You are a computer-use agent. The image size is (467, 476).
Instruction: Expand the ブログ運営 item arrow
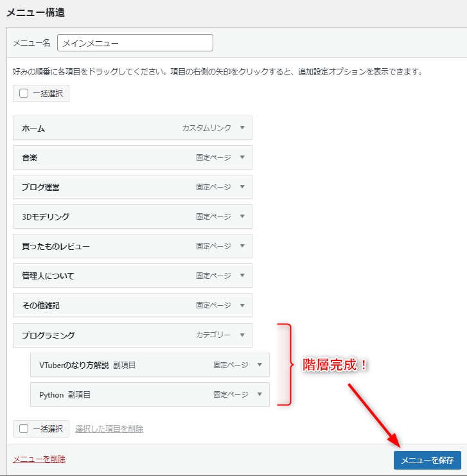coord(242,187)
